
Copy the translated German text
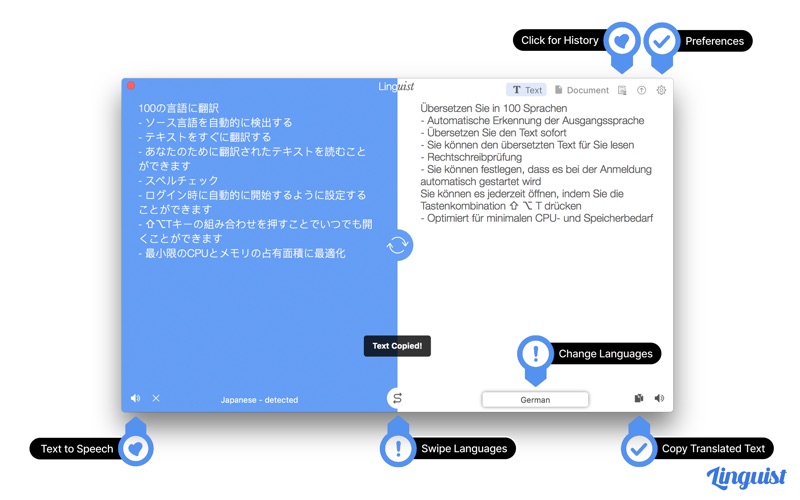click(639, 398)
